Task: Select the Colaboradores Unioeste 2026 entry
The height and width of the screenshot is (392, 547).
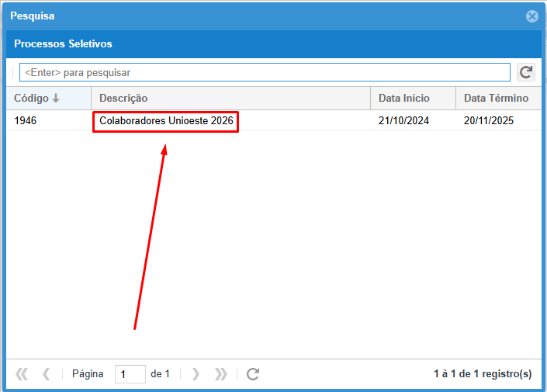Action: [x=166, y=121]
